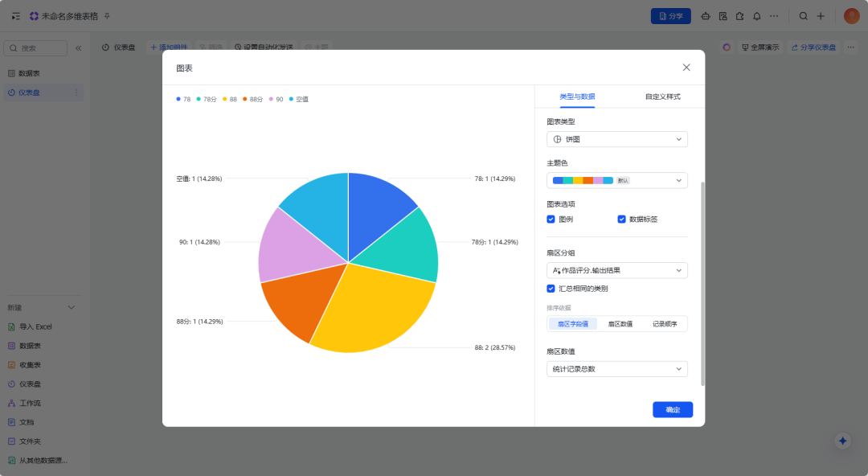Image resolution: width=868 pixels, height=476 pixels.
Task: Click the plus icon in top bar
Action: 821,16
